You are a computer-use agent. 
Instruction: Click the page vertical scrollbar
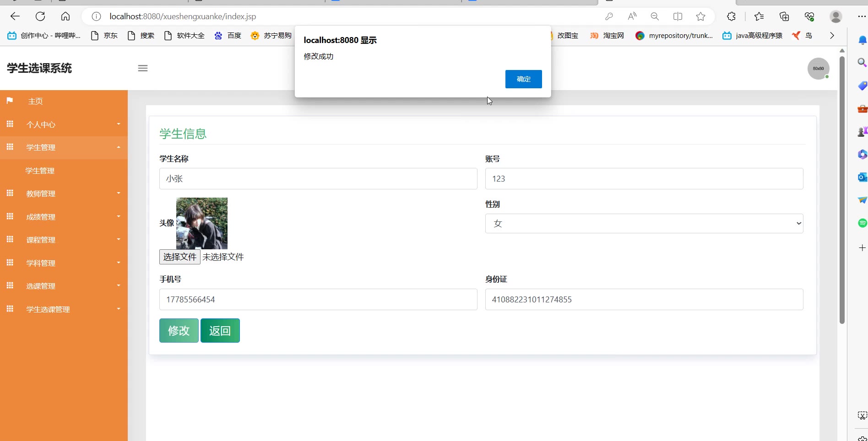(842, 190)
